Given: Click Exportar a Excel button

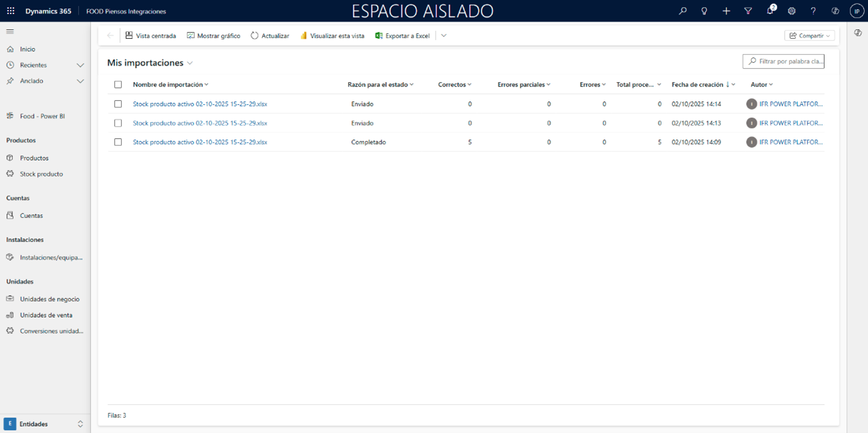Looking at the screenshot, I should click(x=403, y=36).
